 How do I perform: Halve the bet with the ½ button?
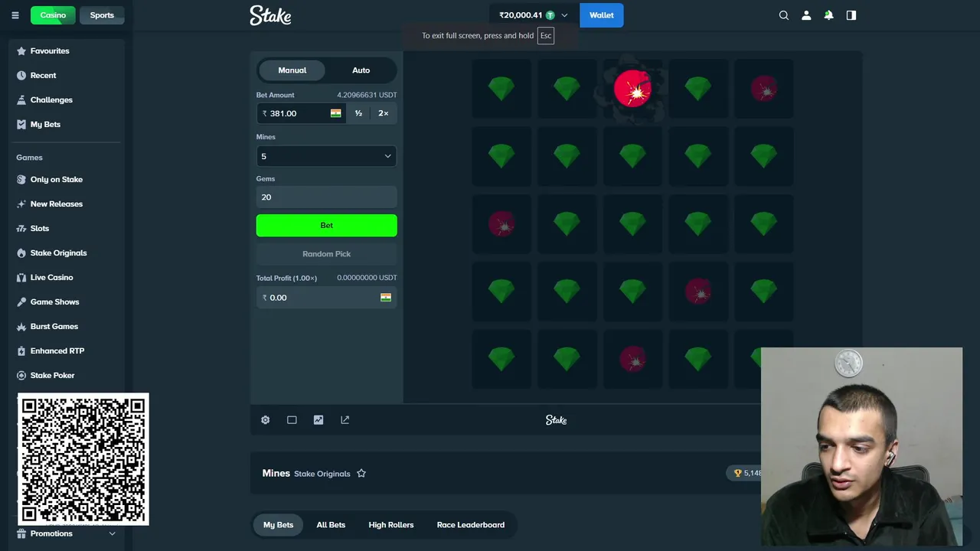click(x=358, y=113)
